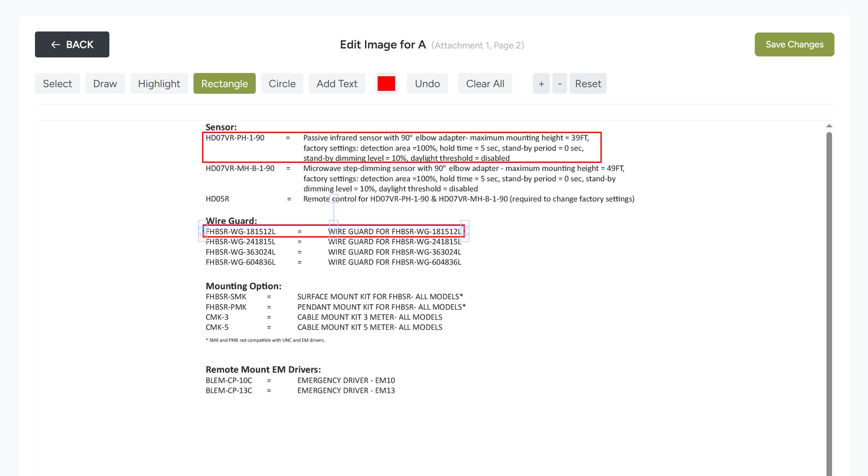
Task: Zoom out using the minus button
Action: [x=559, y=83]
